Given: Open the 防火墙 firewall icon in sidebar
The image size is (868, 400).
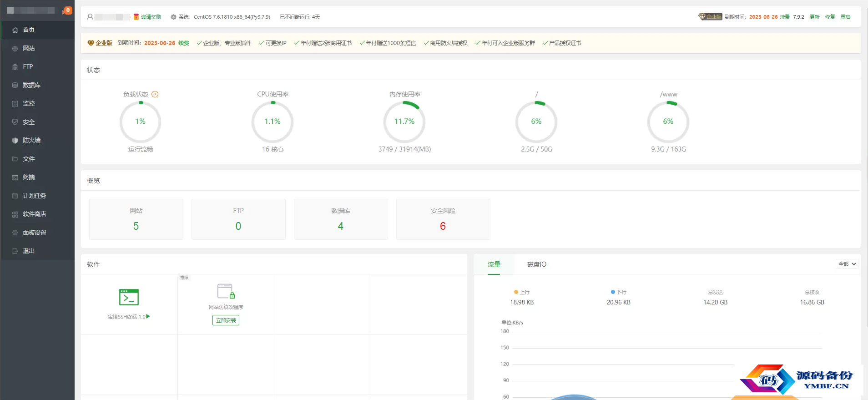Looking at the screenshot, I should click(x=15, y=141).
